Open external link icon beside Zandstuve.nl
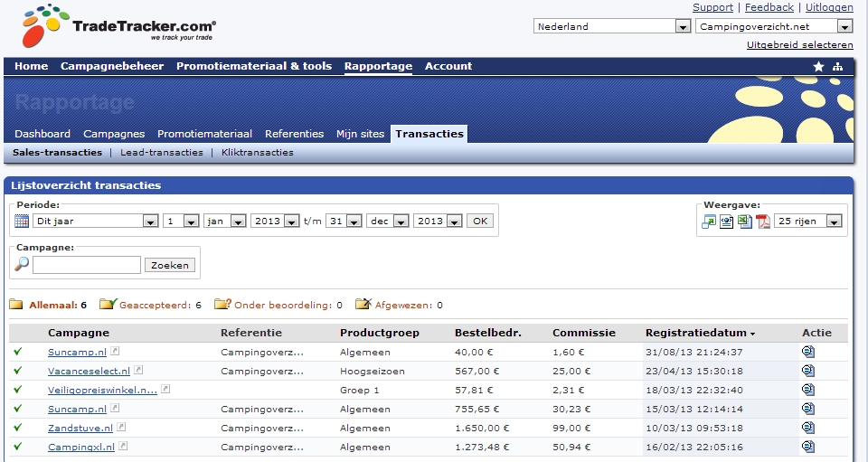This screenshot has height=462, width=868. (121, 427)
